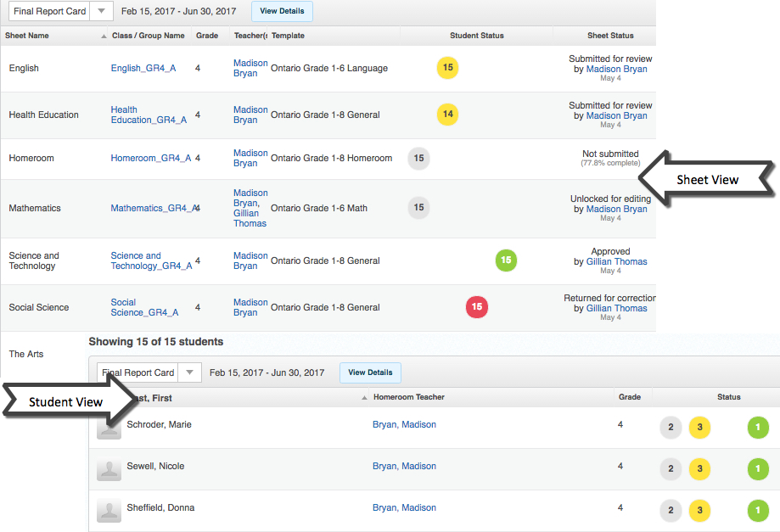Viewport: 780px width, 532px height.
Task: Click the green 15 badge for Science and Technology
Action: click(506, 260)
